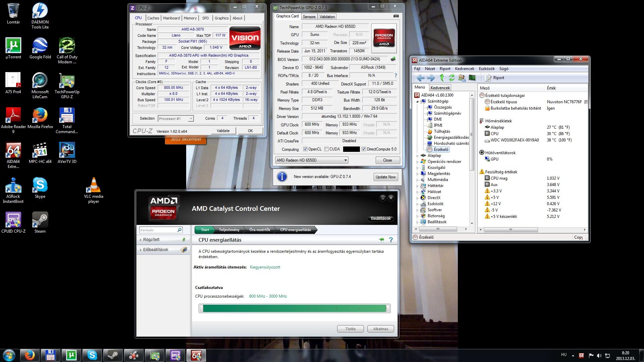Click the Start breadcrumb in Catalyst

click(x=205, y=230)
